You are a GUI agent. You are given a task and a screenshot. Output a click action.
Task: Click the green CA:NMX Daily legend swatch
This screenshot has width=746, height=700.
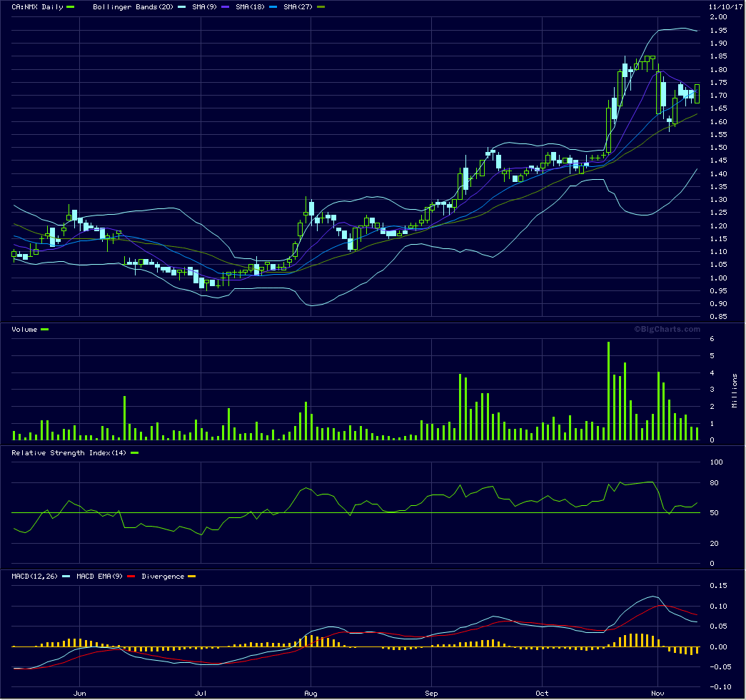[x=71, y=6]
